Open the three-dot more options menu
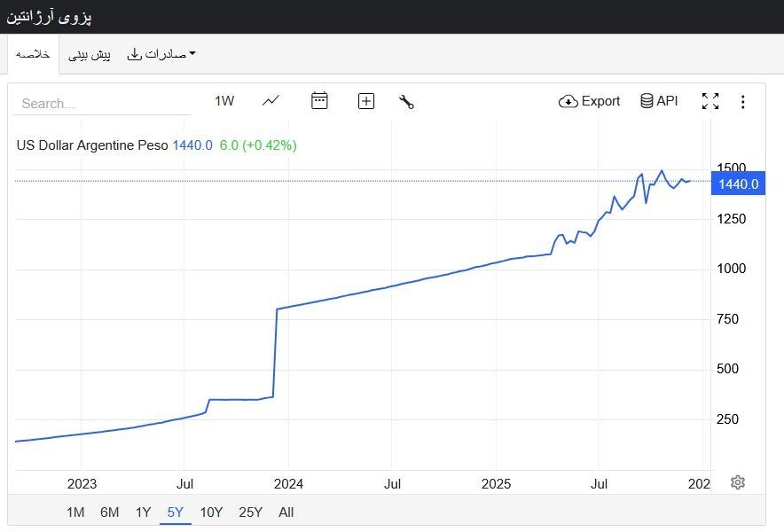This screenshot has height=532, width=784. (743, 101)
